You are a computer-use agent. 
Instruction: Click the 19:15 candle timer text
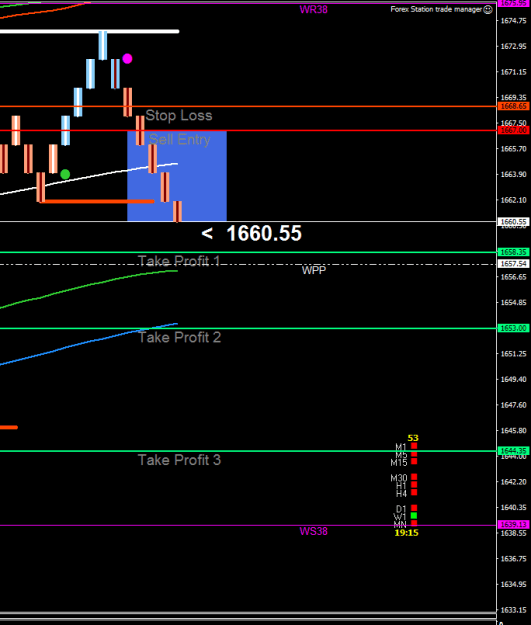pyautogui.click(x=407, y=533)
